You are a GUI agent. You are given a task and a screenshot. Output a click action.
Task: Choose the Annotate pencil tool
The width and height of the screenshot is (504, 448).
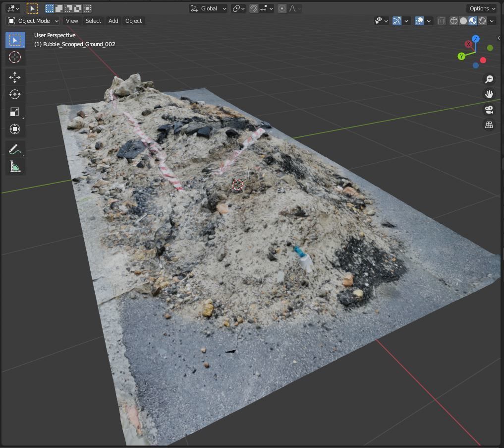15,149
